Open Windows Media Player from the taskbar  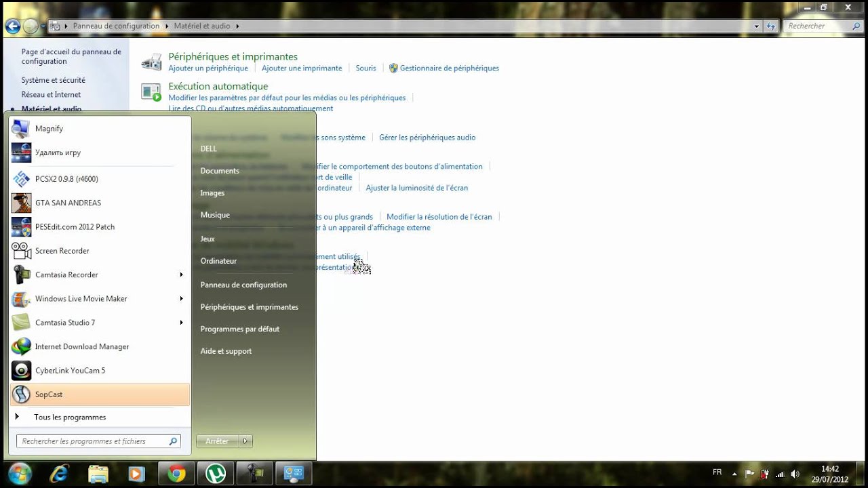(137, 473)
